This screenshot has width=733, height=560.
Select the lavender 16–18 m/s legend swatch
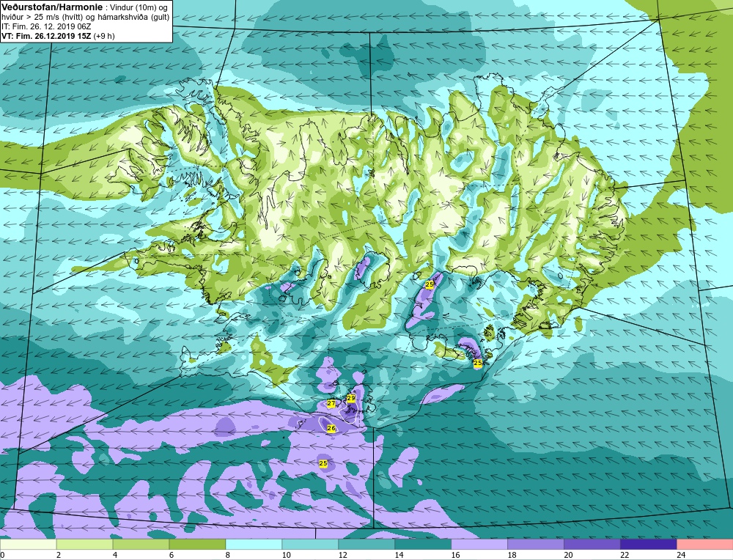click(x=479, y=545)
